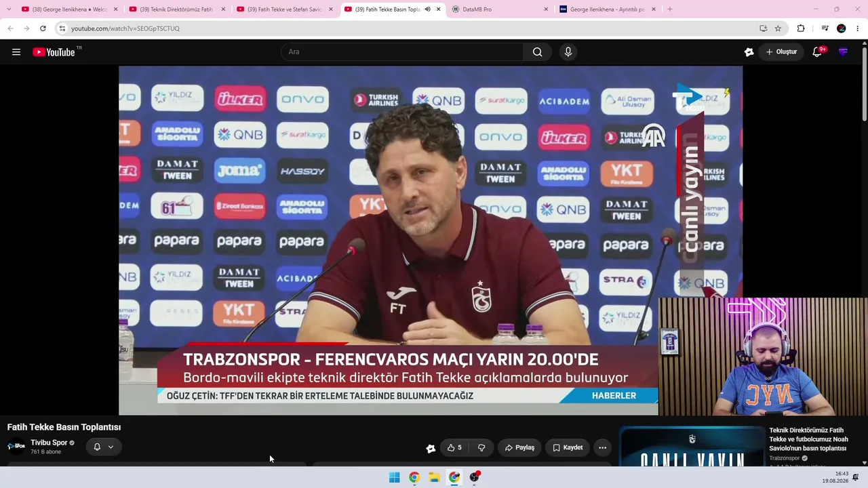The width and height of the screenshot is (868, 488).
Task: Close the DataMB Pro tab
Action: [546, 9]
